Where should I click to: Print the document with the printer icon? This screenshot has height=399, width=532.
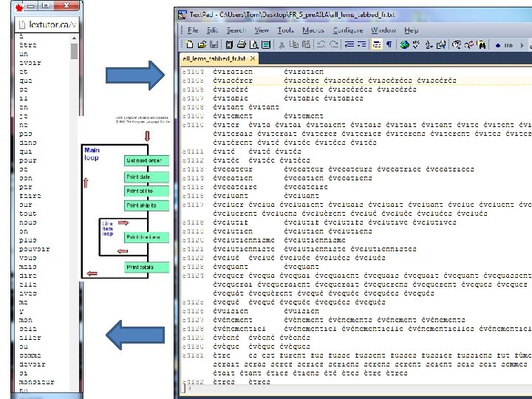tap(241, 44)
